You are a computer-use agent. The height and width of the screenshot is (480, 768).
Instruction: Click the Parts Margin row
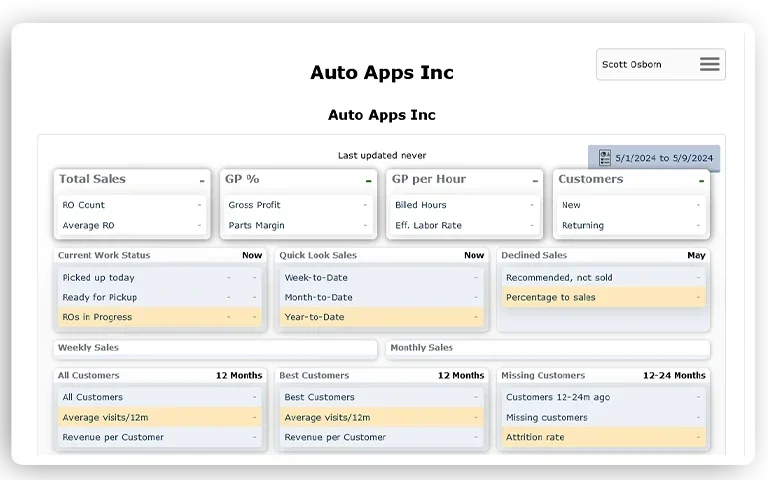pos(298,225)
